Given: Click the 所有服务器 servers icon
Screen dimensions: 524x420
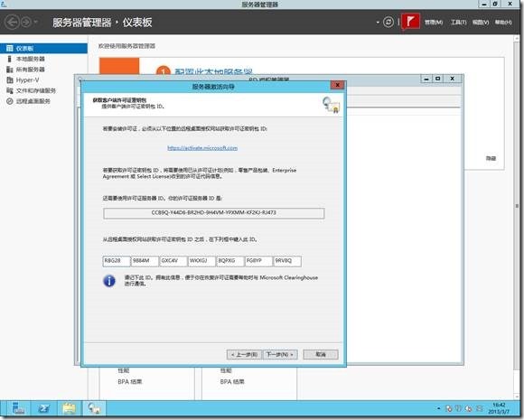Looking at the screenshot, I should click(10, 70).
